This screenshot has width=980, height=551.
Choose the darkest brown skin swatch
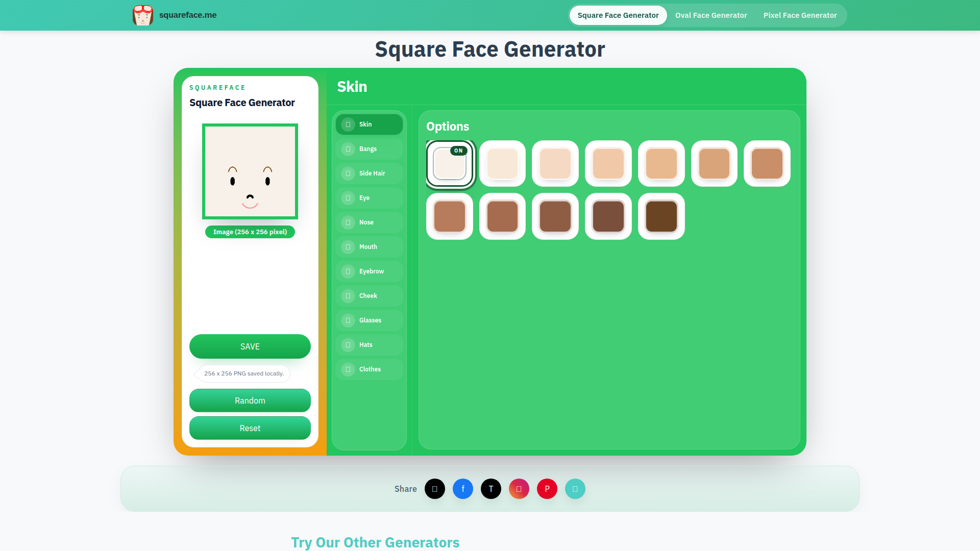pyautogui.click(x=661, y=216)
